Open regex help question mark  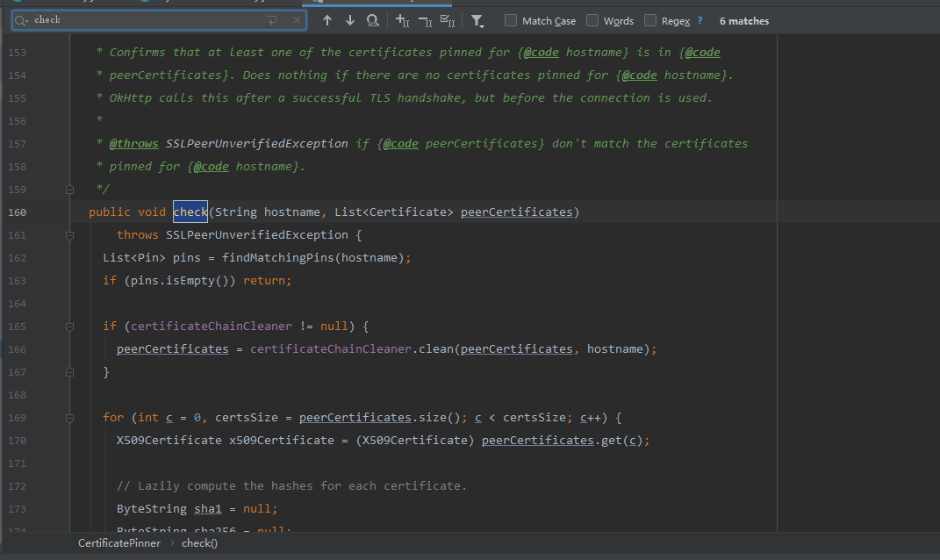[700, 20]
